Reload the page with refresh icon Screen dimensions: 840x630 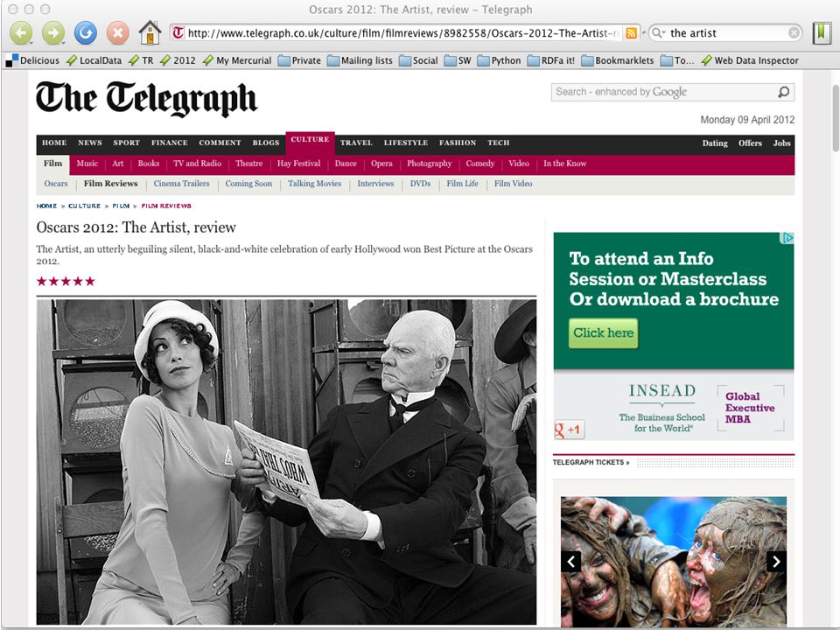pyautogui.click(x=85, y=33)
